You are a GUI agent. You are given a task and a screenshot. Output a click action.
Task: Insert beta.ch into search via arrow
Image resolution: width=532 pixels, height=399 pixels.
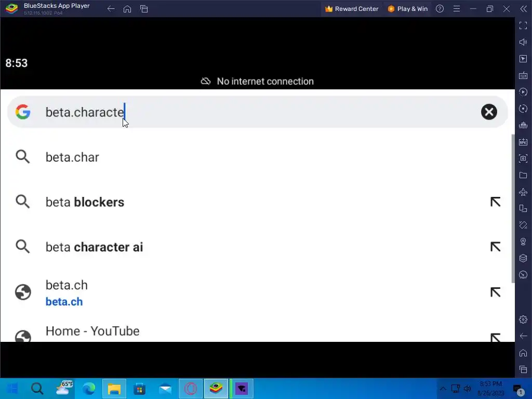coord(495,292)
